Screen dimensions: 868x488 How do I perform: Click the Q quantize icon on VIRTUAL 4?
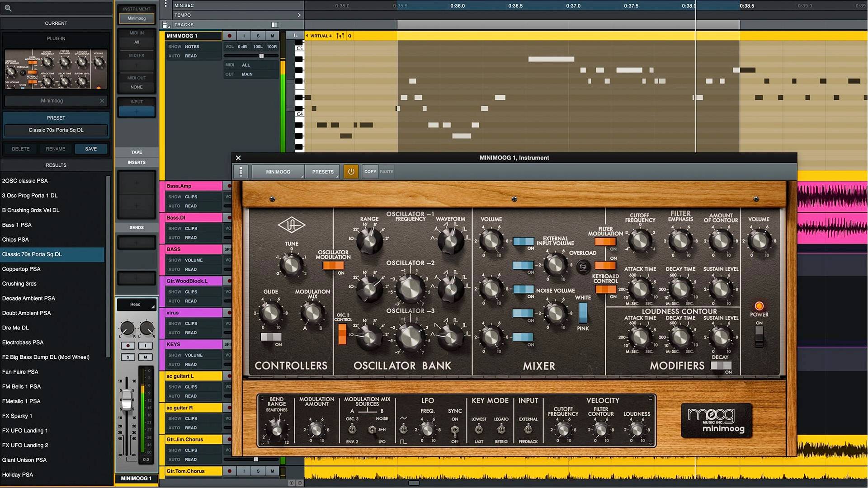(349, 35)
